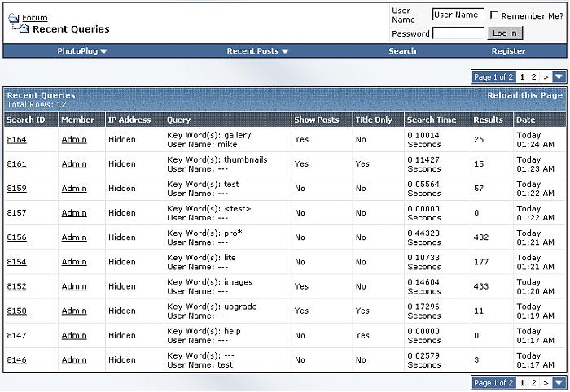
Task: Go to next page using bottom > arrow
Action: click(x=546, y=383)
